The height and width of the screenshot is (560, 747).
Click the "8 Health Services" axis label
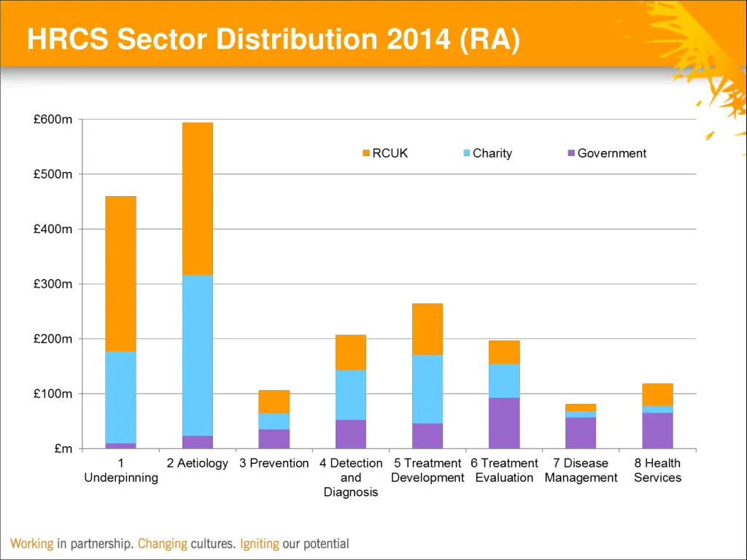tap(657, 470)
